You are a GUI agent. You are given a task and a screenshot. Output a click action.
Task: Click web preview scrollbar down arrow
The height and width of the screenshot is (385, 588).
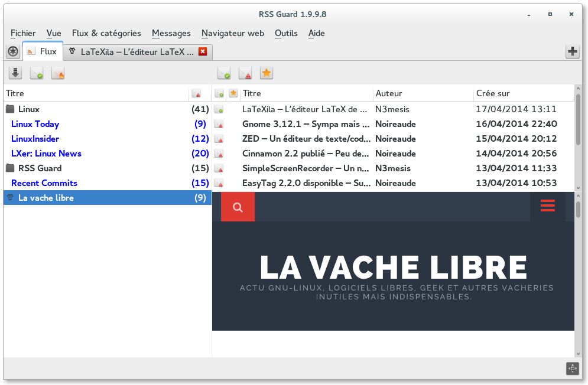coord(579,354)
